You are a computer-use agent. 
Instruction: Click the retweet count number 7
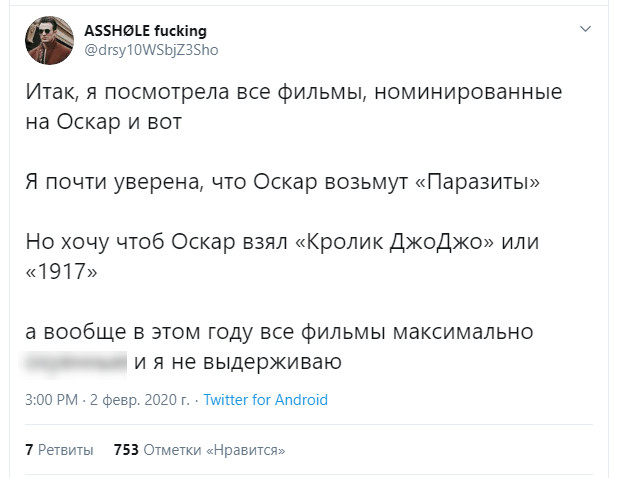pos(29,450)
